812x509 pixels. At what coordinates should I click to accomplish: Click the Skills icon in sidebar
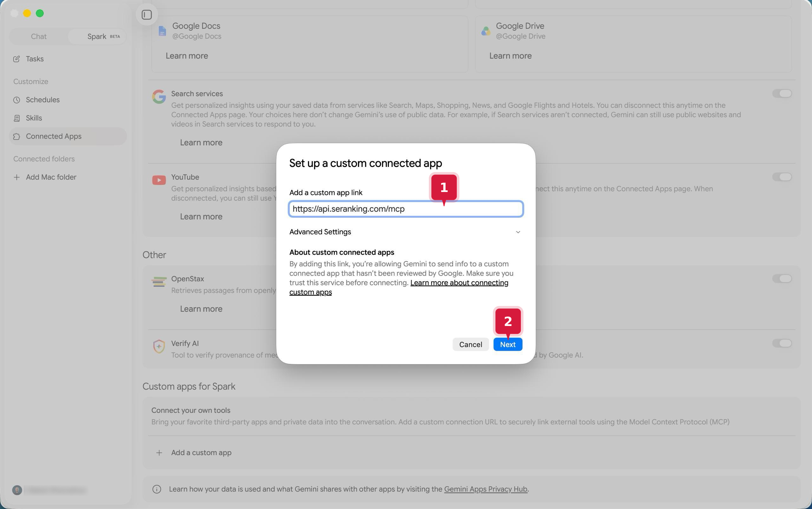point(16,118)
